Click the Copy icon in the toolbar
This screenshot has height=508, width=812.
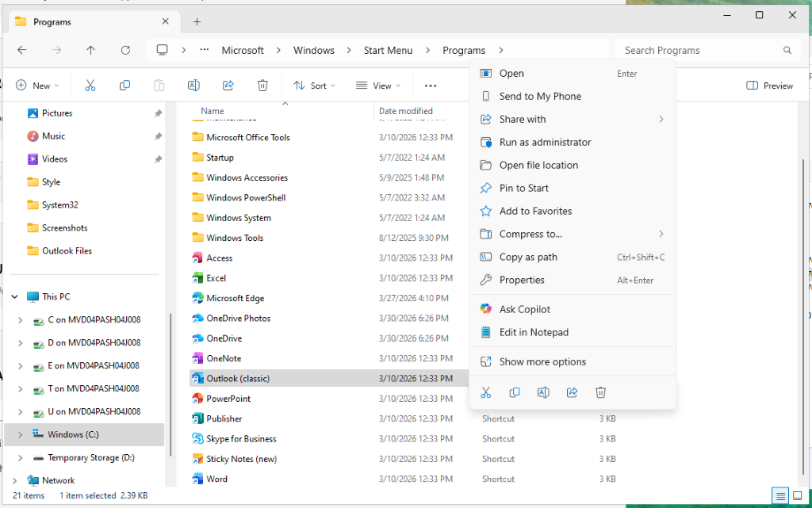click(x=124, y=86)
